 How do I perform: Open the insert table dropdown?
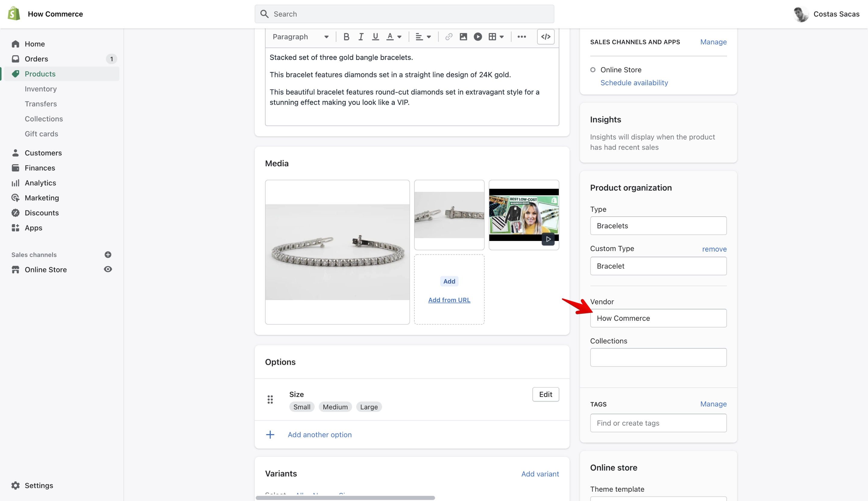(496, 37)
